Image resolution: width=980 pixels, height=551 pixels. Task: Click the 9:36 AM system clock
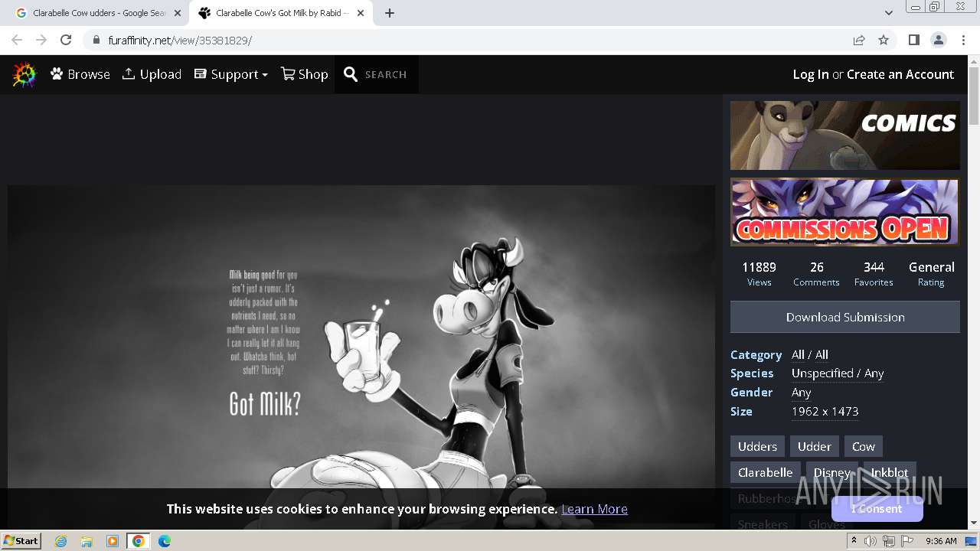[x=941, y=541]
